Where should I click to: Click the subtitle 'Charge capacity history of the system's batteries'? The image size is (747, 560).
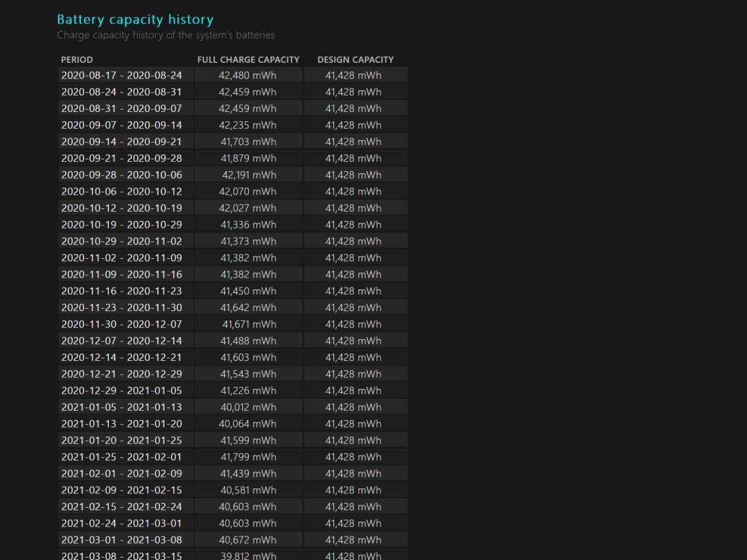tap(166, 35)
